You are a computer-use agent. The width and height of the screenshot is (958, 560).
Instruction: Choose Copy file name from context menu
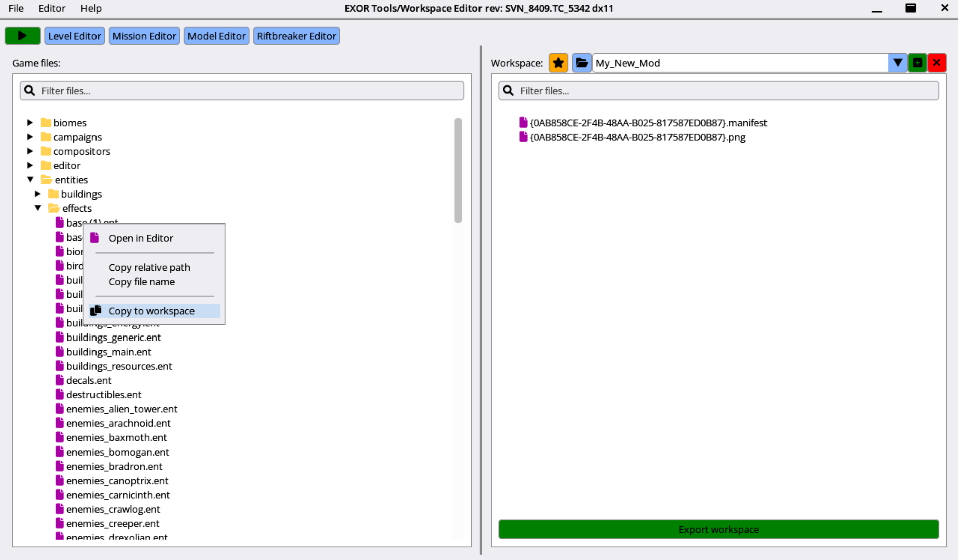[154, 282]
